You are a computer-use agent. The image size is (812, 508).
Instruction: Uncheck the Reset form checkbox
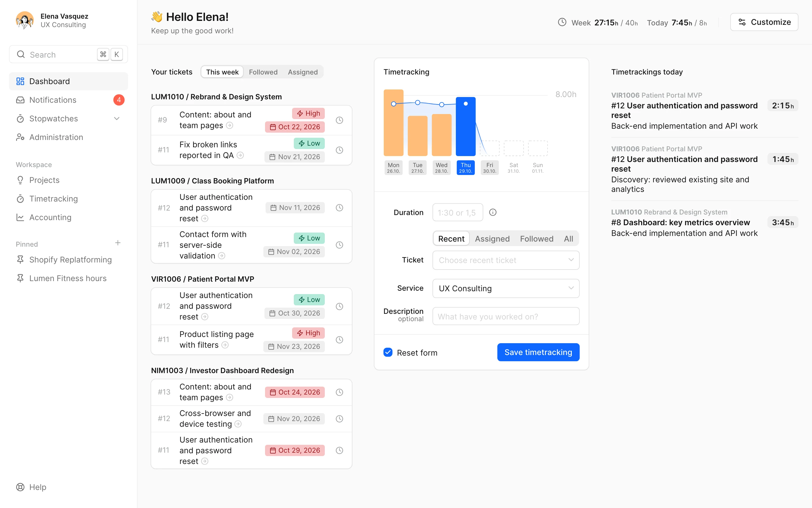(x=388, y=352)
